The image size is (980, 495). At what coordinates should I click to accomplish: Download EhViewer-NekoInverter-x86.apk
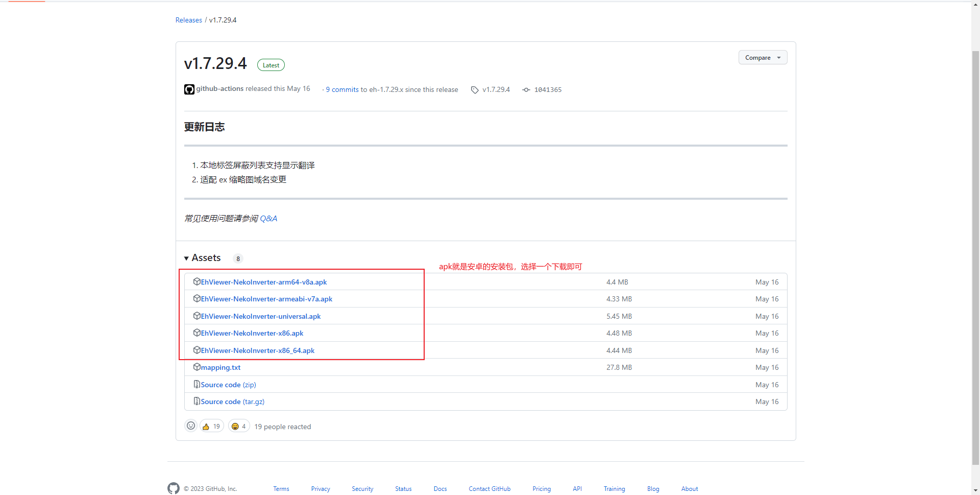pos(252,333)
